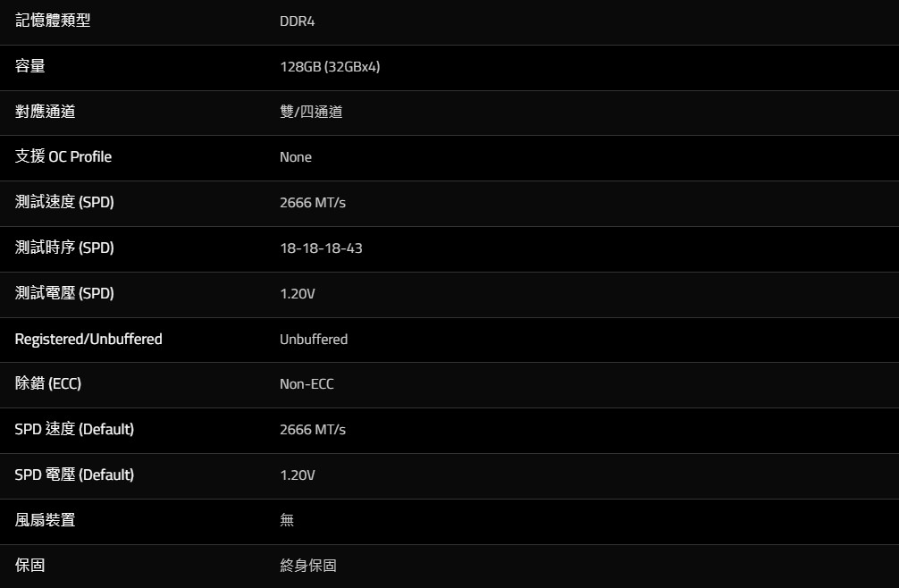Select the Unbuffered value text
Image resolution: width=899 pixels, height=588 pixels.
tap(314, 340)
